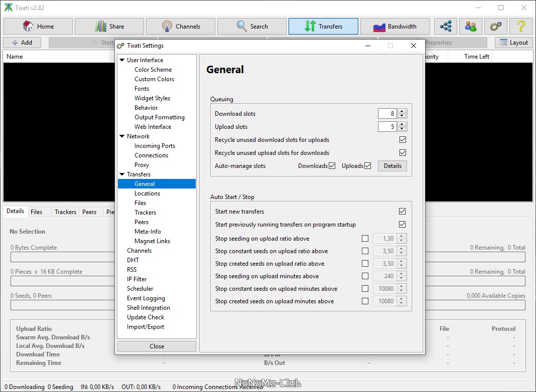Switch to the Trackers tab in main window
Image resolution: width=536 pixels, height=392 pixels.
(x=65, y=212)
